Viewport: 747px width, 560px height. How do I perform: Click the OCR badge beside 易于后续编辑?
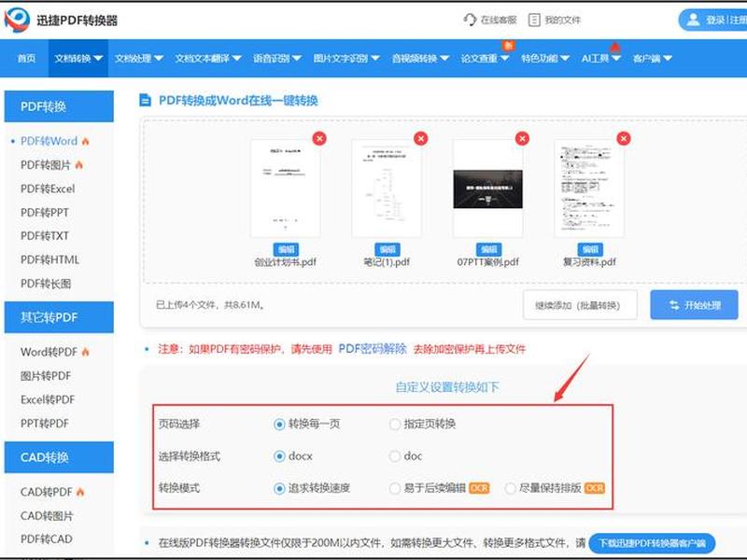click(x=479, y=488)
